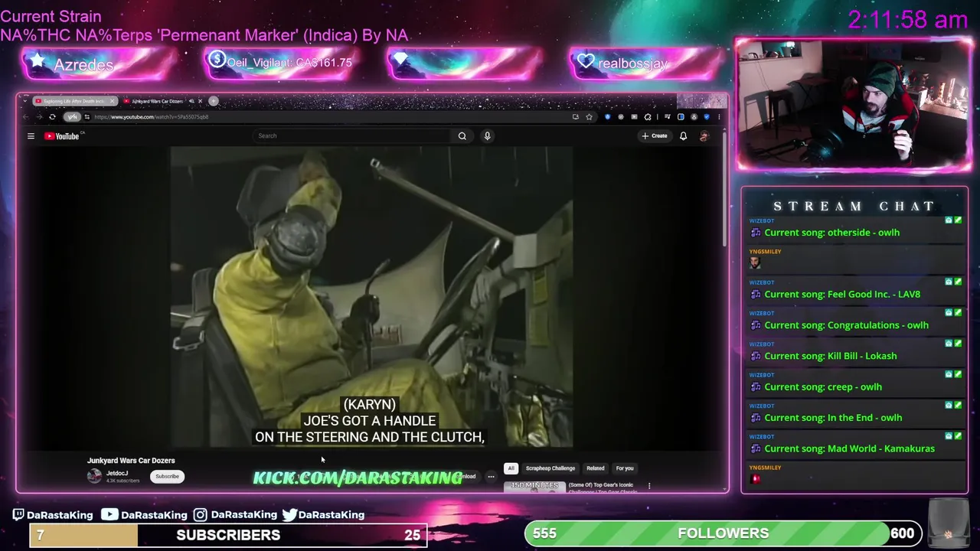Go forward in the browser

click(x=40, y=116)
